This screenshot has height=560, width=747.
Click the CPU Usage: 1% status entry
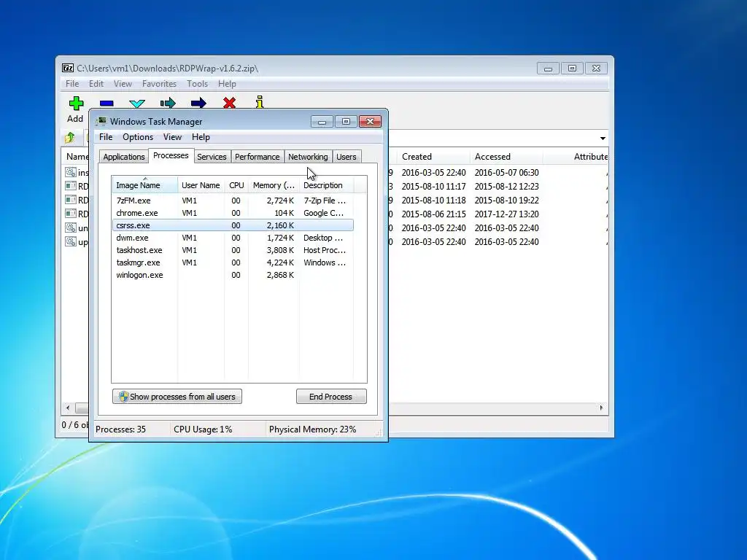(x=203, y=429)
